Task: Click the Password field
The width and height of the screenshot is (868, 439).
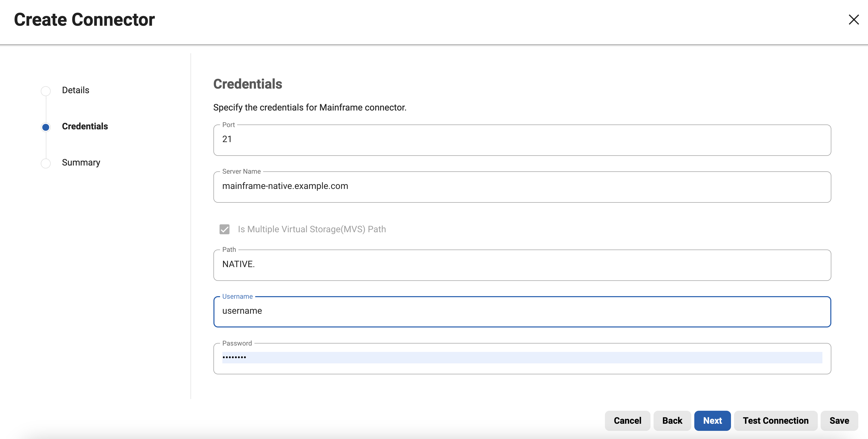Action: click(522, 359)
